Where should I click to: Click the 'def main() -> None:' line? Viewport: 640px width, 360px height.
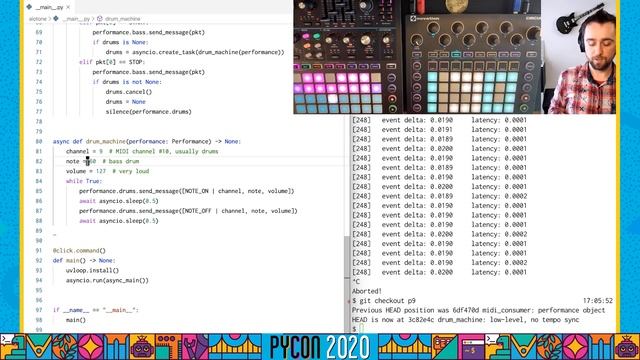[x=84, y=260]
